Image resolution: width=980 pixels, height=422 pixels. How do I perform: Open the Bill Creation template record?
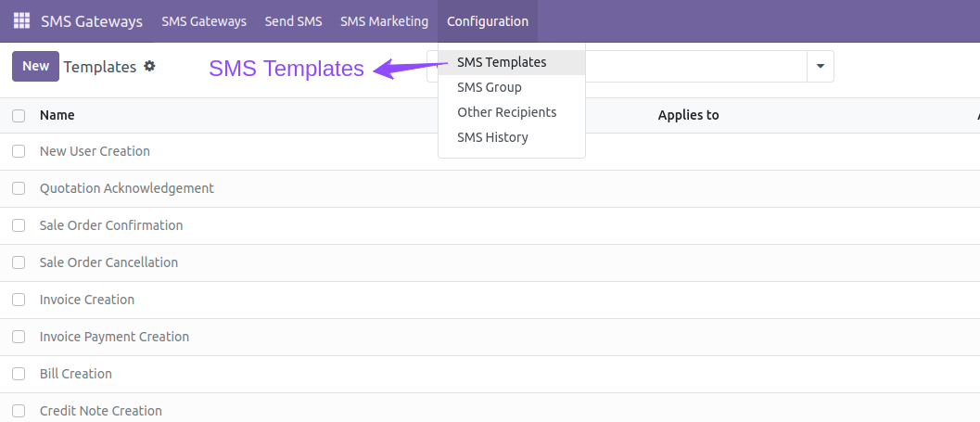76,374
